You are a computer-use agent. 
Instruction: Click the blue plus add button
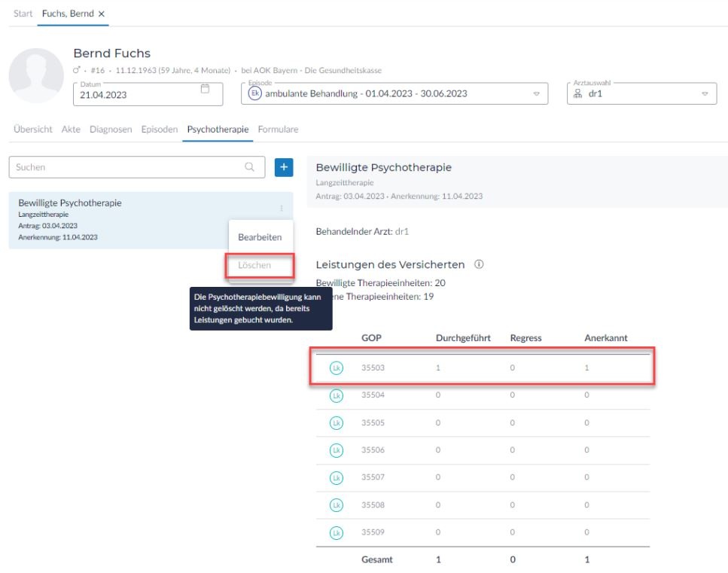point(283,168)
